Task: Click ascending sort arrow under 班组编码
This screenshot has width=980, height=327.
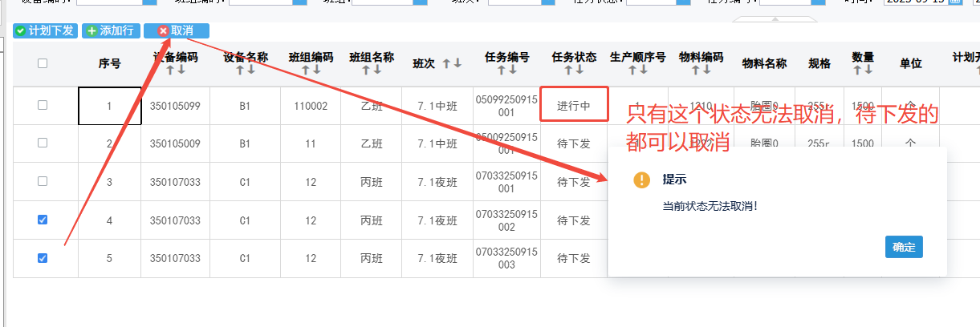Action: pyautogui.click(x=305, y=71)
